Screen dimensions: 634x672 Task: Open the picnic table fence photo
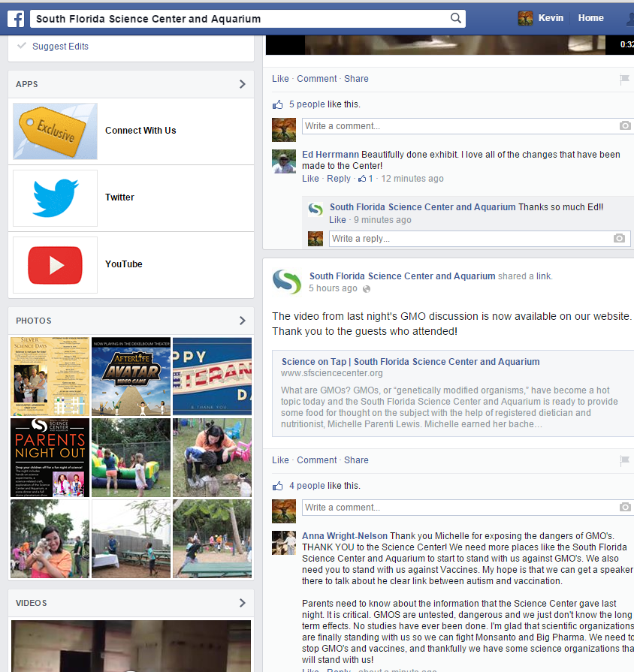(131, 538)
